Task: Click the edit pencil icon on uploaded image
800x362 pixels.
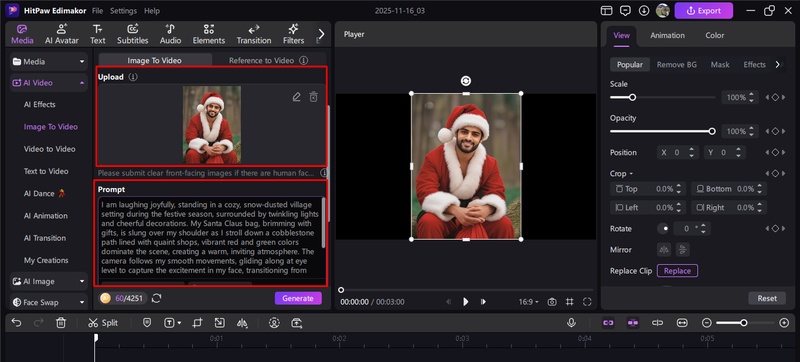Action: [x=296, y=97]
